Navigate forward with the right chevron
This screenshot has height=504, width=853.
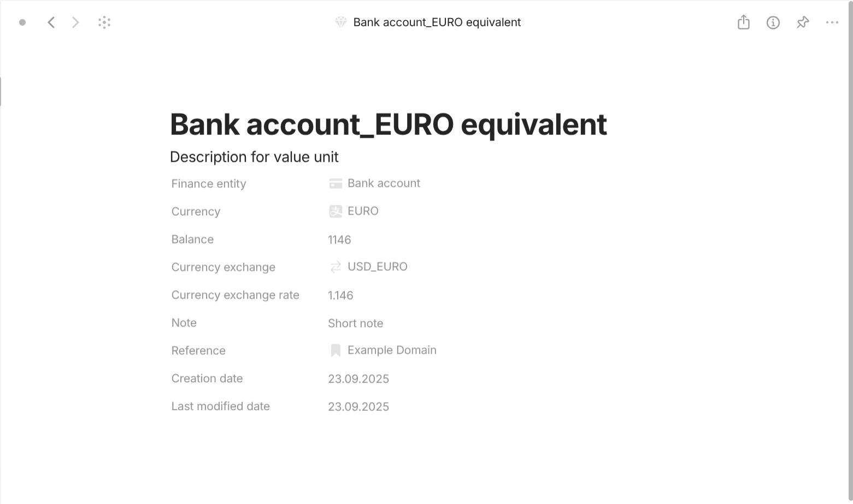pos(75,22)
